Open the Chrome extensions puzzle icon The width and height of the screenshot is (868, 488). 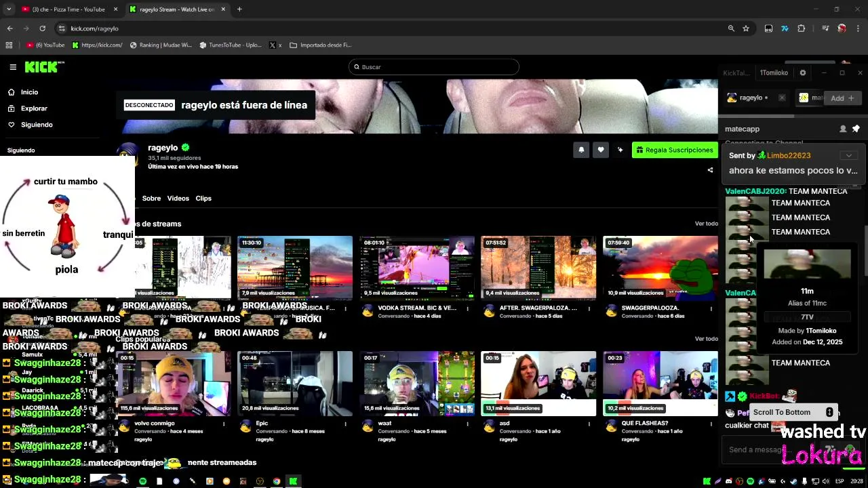tap(802, 28)
